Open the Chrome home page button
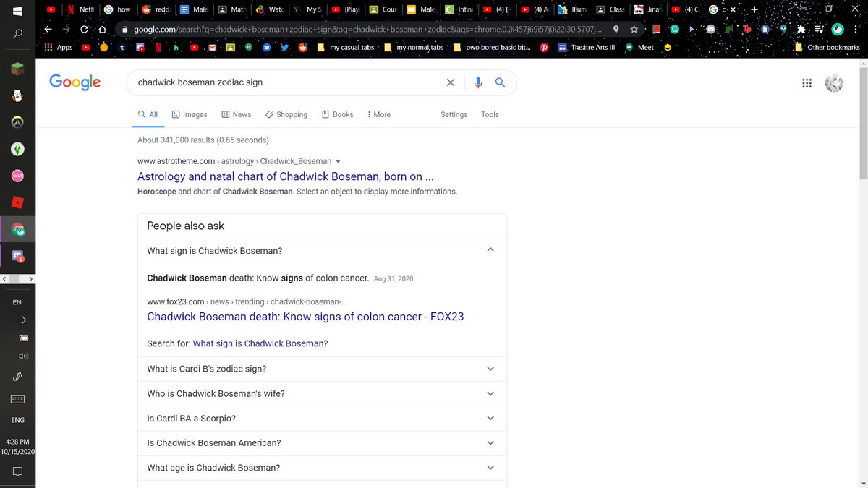Image resolution: width=868 pixels, height=488 pixels. (x=103, y=29)
